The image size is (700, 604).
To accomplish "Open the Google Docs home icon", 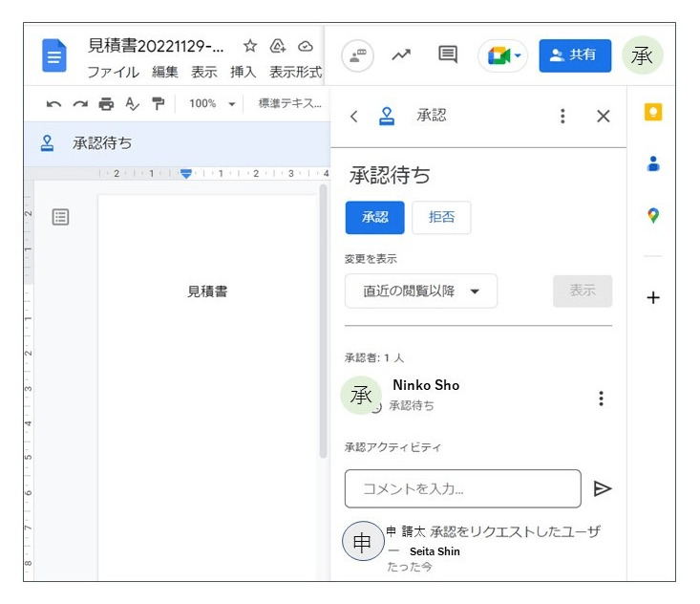I will pos(54,55).
